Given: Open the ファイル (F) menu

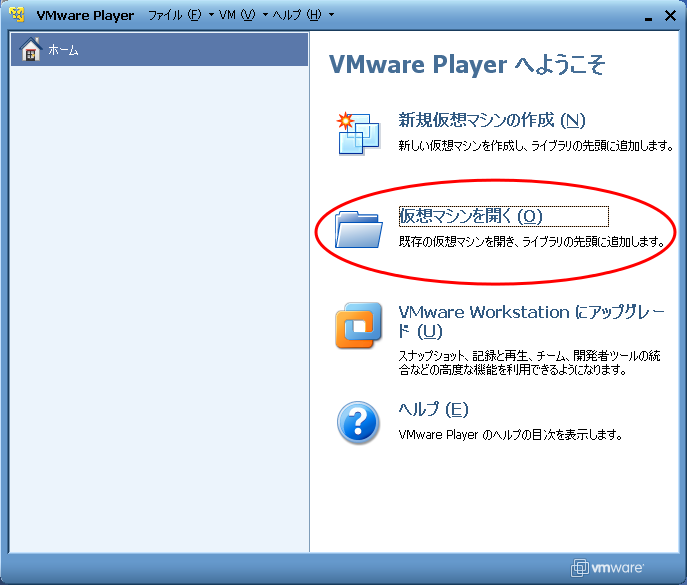Looking at the screenshot, I should [x=174, y=15].
